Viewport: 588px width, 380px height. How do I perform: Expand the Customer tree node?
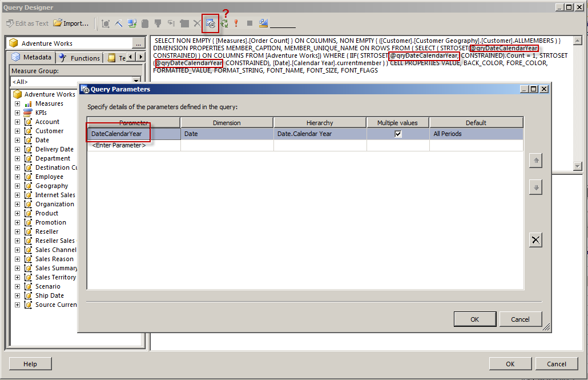click(18, 131)
